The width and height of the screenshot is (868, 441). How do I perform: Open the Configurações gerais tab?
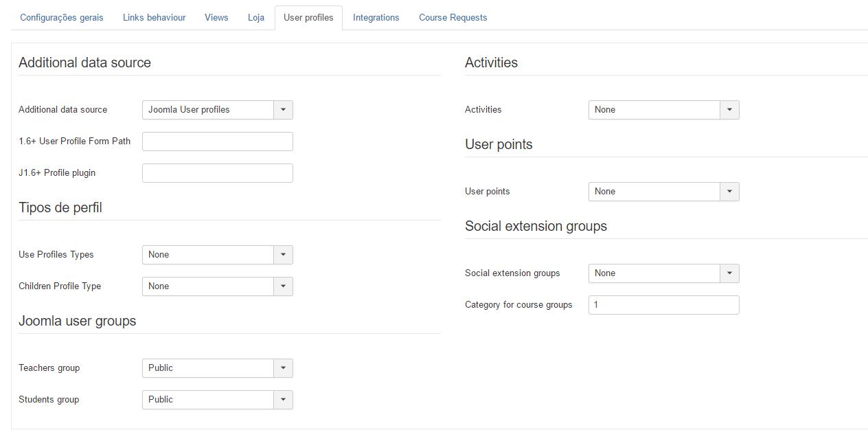(x=62, y=18)
